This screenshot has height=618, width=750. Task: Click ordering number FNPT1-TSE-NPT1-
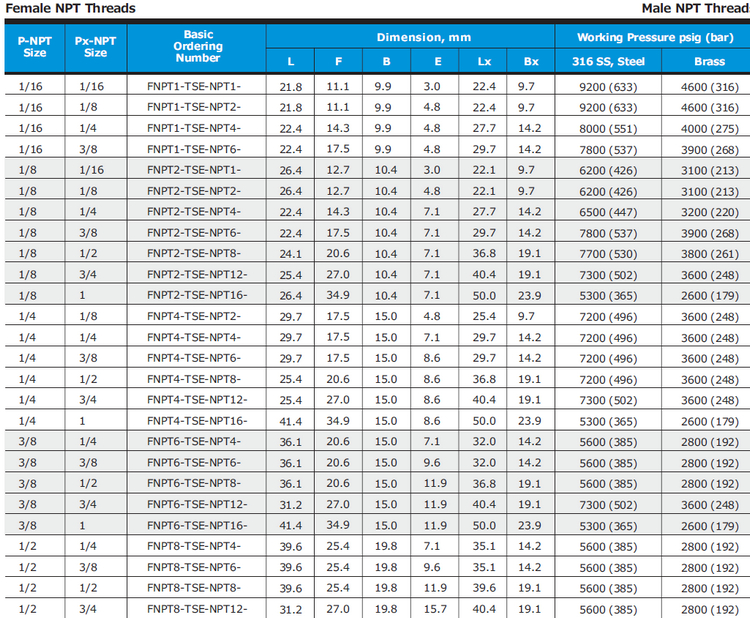click(194, 87)
